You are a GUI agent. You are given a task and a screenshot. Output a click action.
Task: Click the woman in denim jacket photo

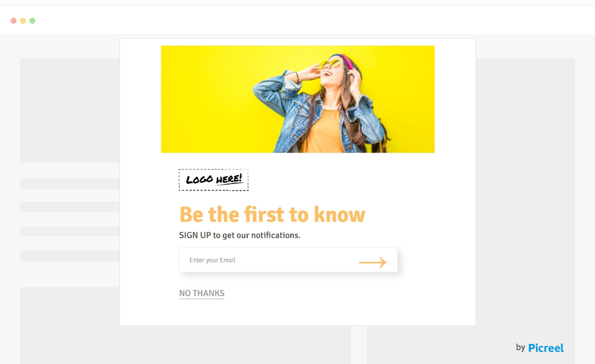point(298,99)
